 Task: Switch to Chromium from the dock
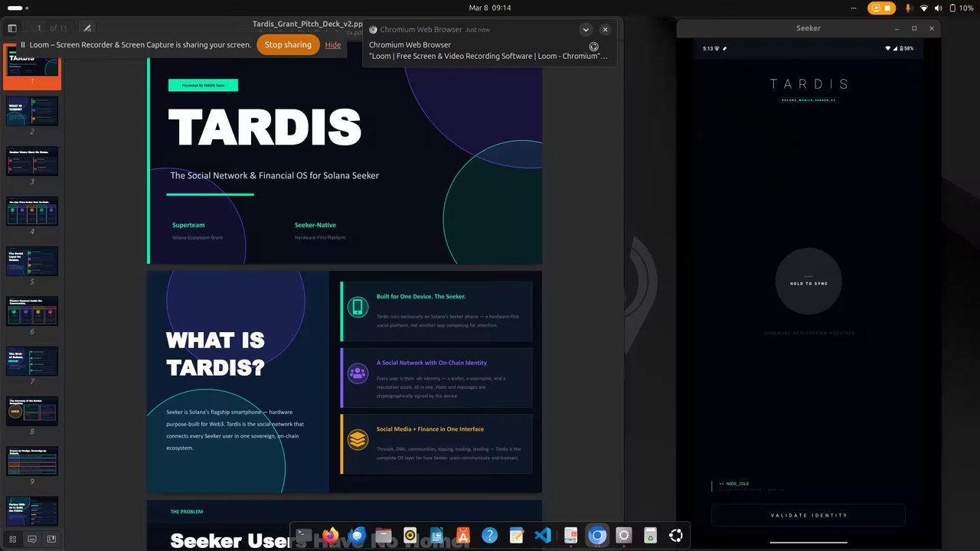click(x=597, y=536)
